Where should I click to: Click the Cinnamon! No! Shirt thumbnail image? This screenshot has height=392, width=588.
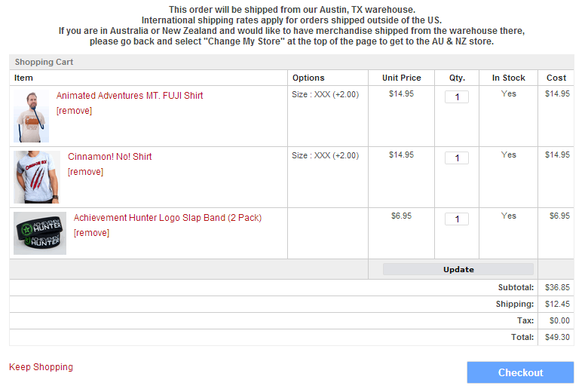click(37, 177)
